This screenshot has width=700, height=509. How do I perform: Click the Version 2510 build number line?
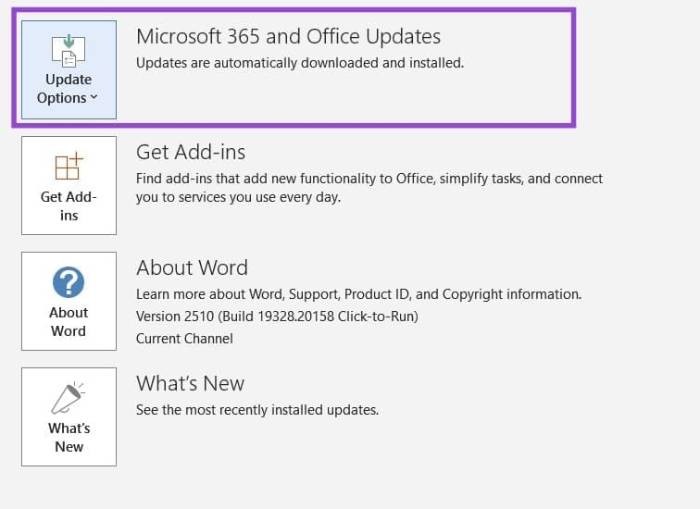[x=277, y=316]
